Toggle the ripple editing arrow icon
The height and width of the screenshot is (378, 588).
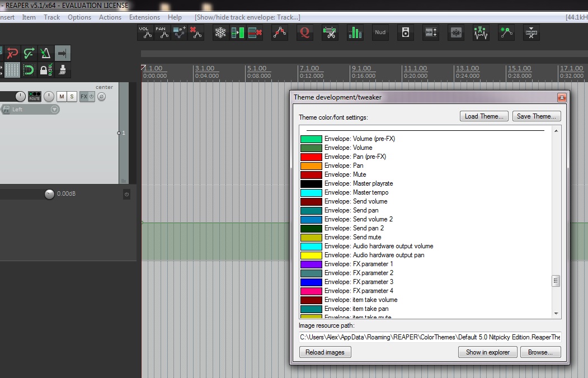pos(62,53)
